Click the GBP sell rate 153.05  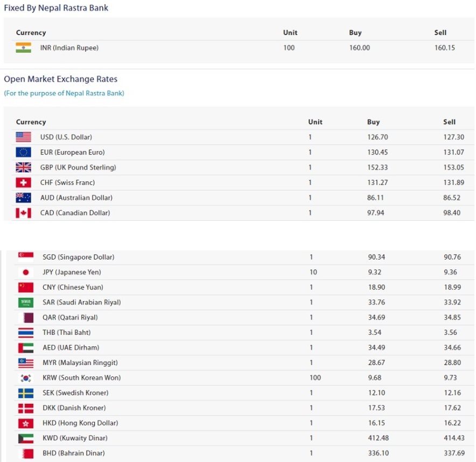point(454,167)
